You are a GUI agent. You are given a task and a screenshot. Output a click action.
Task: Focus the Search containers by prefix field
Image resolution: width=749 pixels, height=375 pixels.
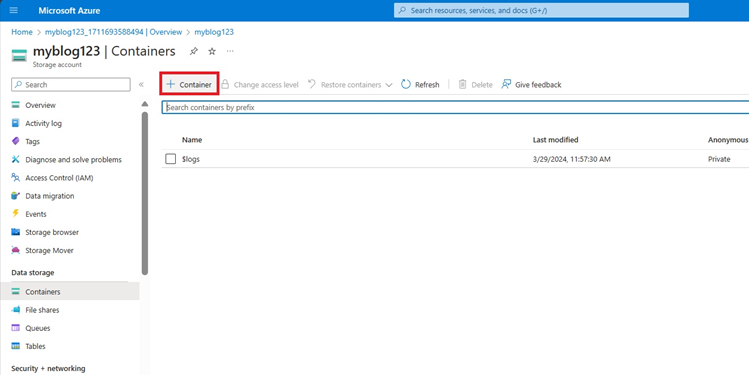(455, 107)
